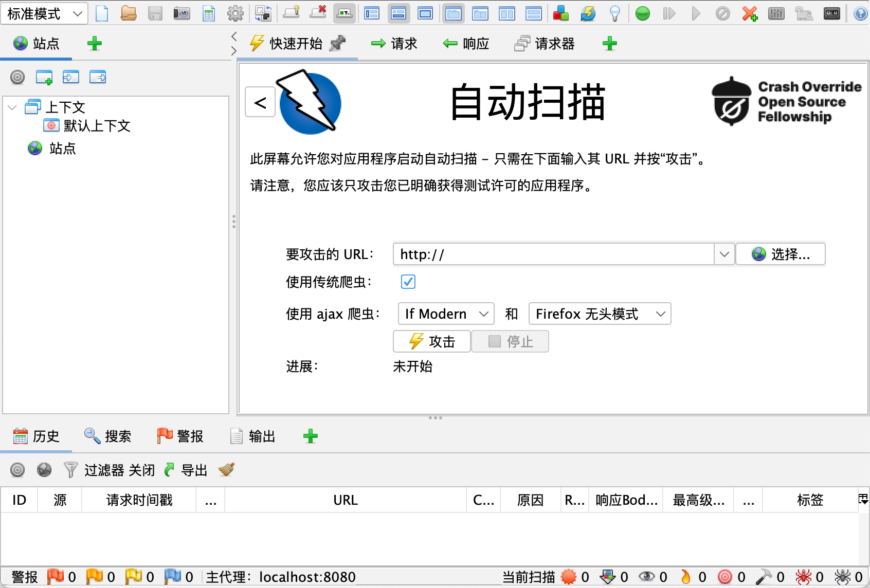
Task: Toggle the history panel target scope icon
Action: click(x=17, y=470)
